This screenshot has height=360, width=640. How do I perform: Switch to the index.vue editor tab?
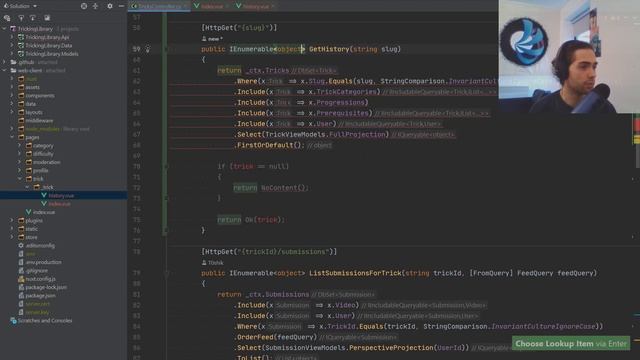(212, 6)
